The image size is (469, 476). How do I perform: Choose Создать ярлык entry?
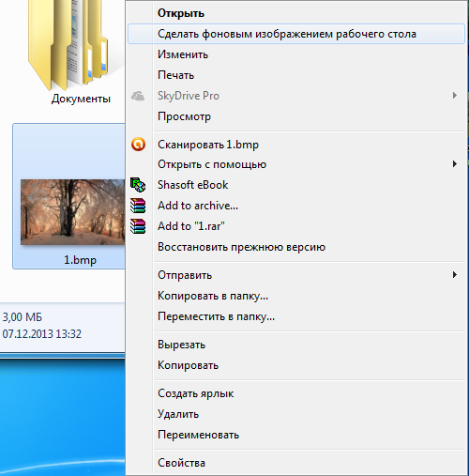coord(295,393)
